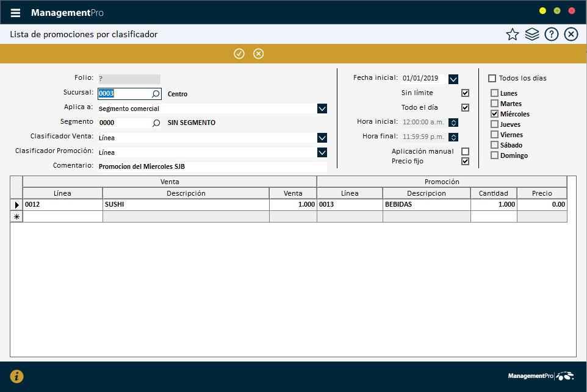
Task: Close the promotions list with header X icon
Action: click(x=571, y=34)
